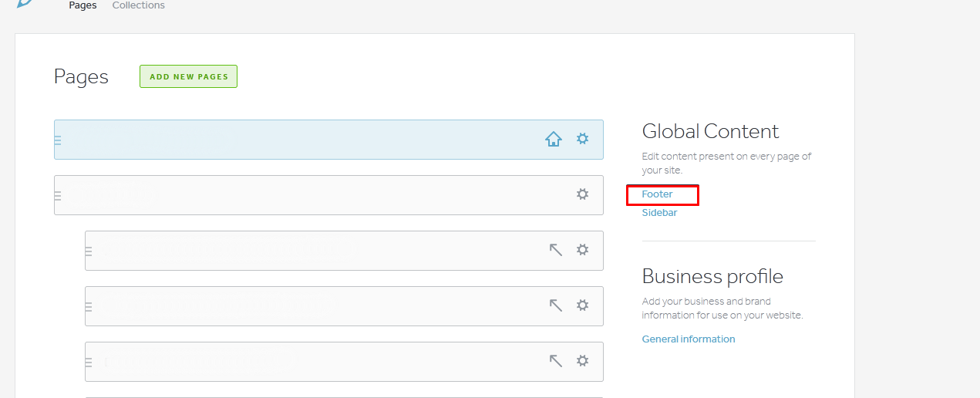Open settings gear on the highlighted home page row
The image size is (980, 398).
[583, 139]
